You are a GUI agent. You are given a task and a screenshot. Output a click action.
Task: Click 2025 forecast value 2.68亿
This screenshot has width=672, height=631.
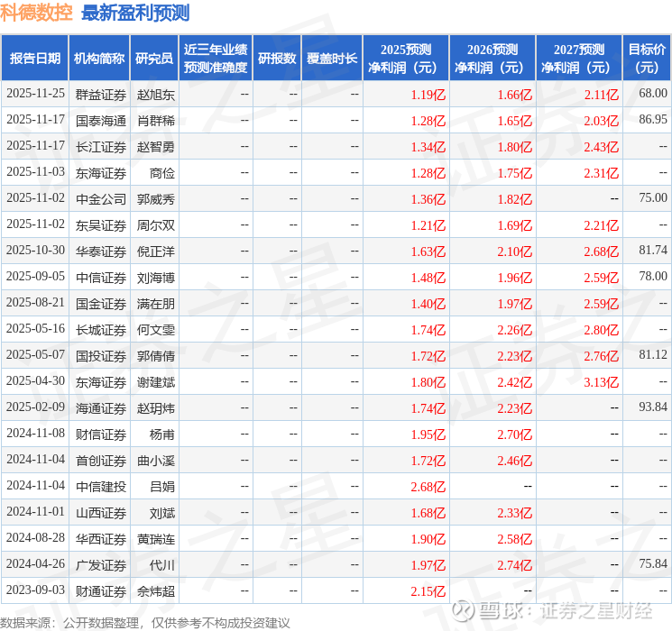[x=428, y=487]
